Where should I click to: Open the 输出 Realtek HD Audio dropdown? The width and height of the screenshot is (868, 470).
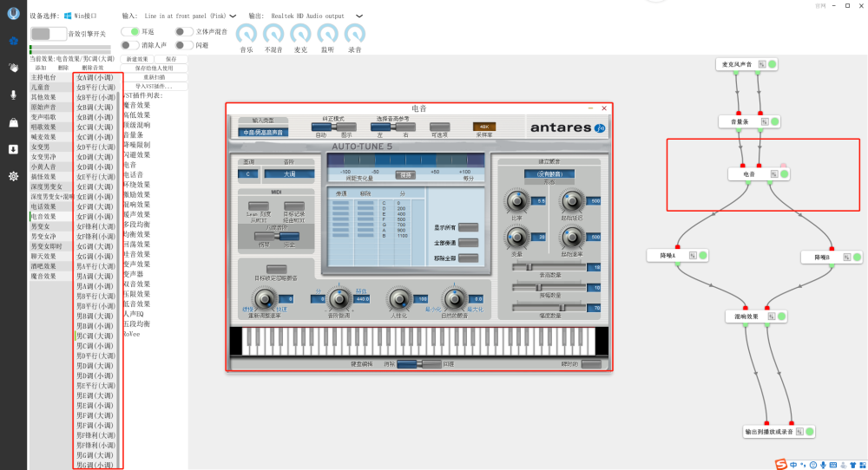click(317, 16)
